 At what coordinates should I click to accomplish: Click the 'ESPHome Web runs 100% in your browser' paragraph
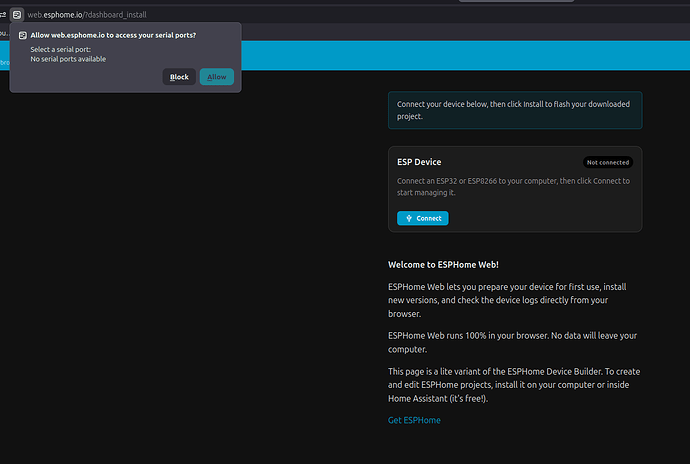(512, 342)
